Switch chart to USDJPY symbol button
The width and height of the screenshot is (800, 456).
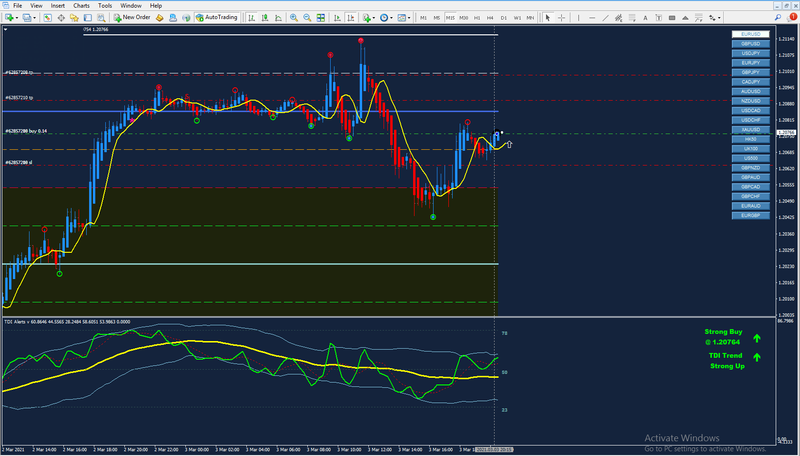pyautogui.click(x=751, y=54)
